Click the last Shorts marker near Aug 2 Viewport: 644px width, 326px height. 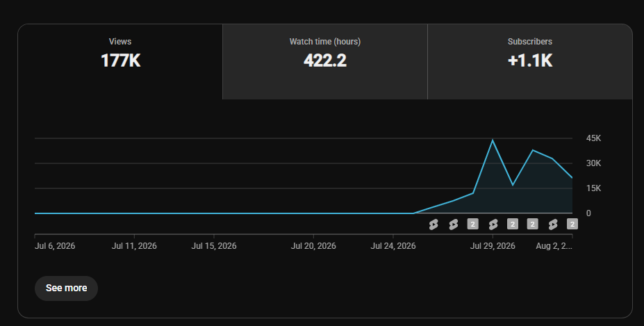pyautogui.click(x=553, y=224)
